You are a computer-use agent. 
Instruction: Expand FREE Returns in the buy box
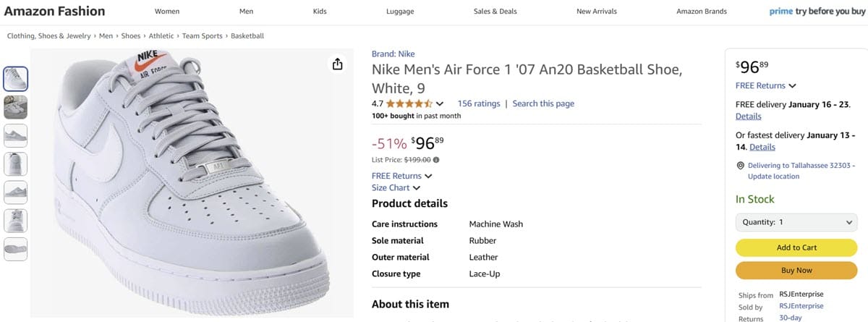(793, 86)
